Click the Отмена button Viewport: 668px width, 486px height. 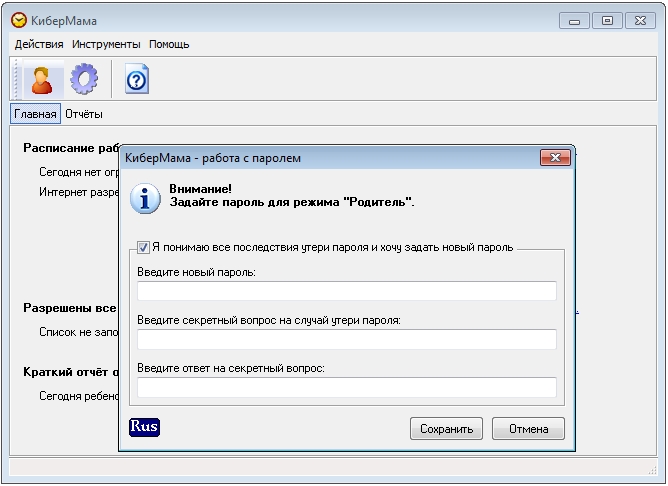click(528, 429)
